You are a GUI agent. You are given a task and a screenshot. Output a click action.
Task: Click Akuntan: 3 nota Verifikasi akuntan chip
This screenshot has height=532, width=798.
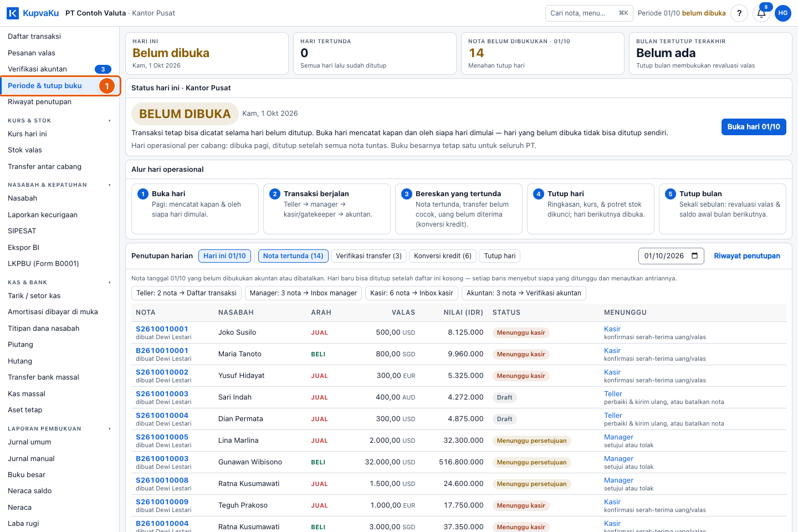click(524, 293)
